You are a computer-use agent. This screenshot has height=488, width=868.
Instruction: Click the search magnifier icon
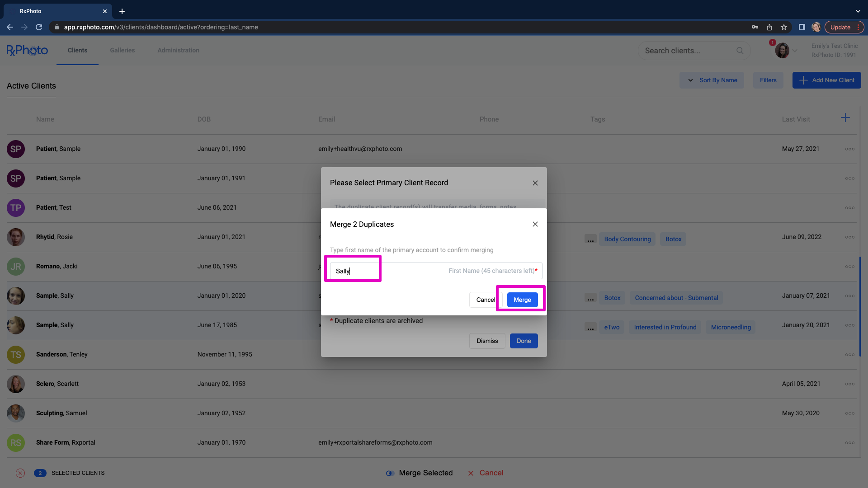(x=740, y=51)
